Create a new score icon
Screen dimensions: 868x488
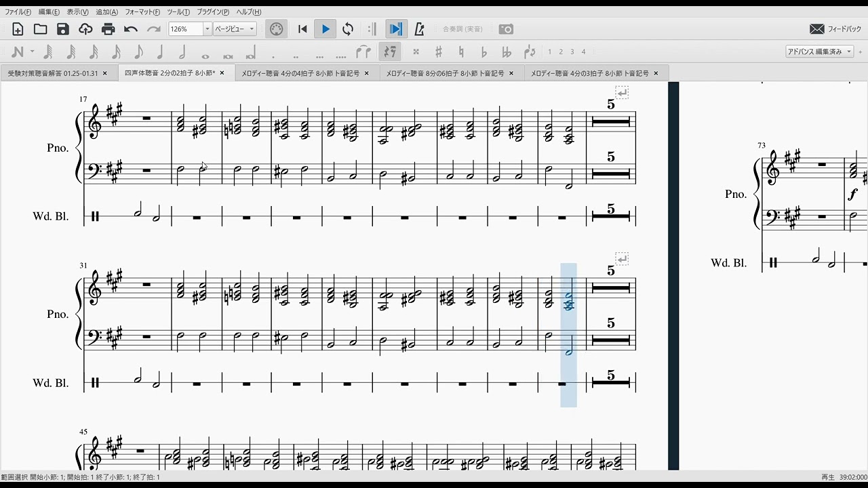point(18,29)
